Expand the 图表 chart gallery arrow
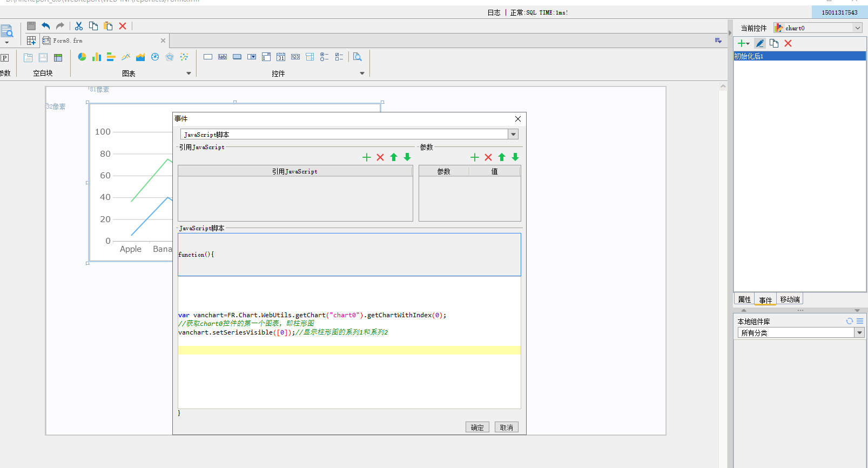Screen dimensions: 868x468 coord(189,73)
